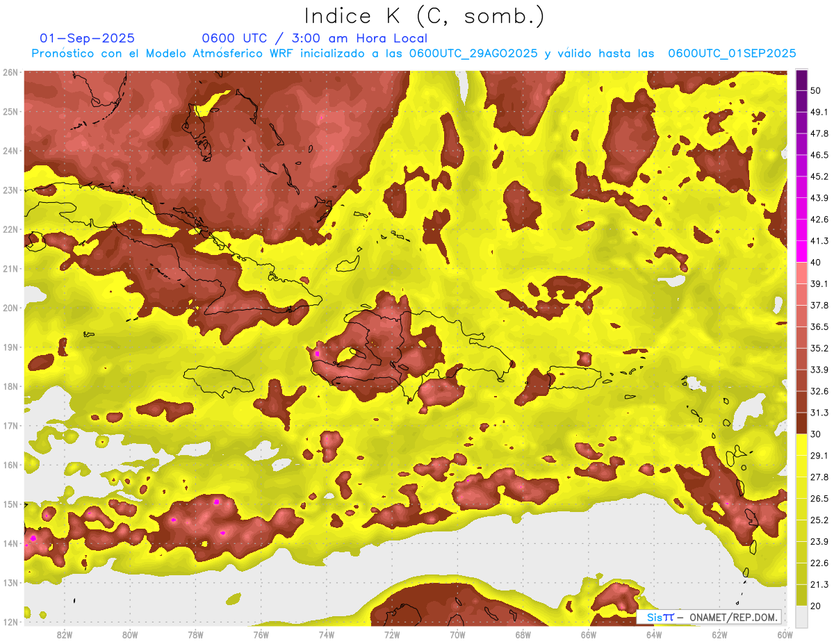Screen dimensions: 834x644
Task: Click the 'Indice K (C, somb.)' chart title
Action: tap(425, 16)
